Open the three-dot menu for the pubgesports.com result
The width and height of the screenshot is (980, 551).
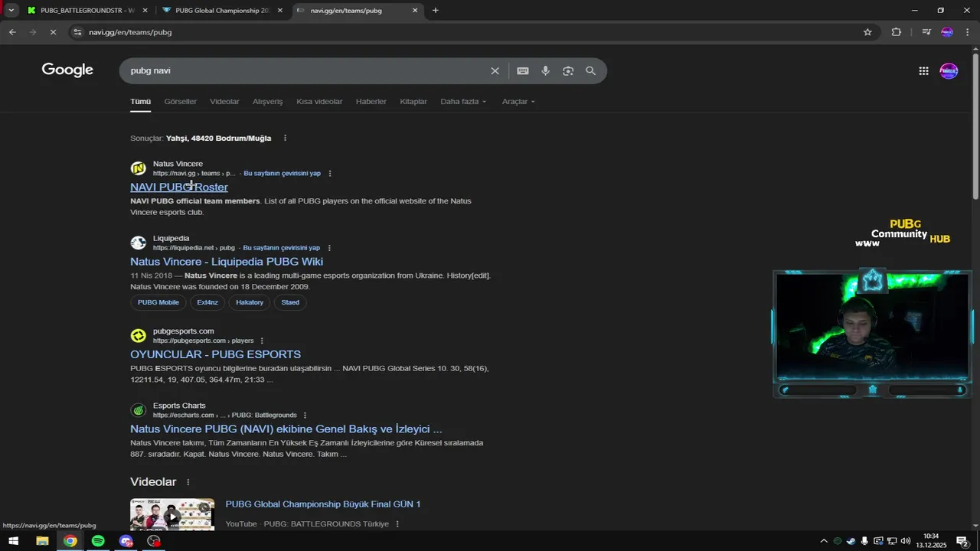[262, 341]
